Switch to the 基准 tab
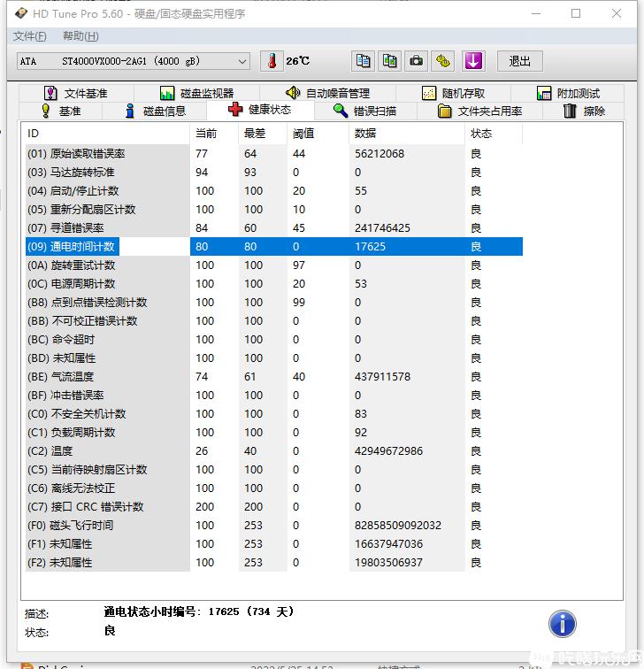The width and height of the screenshot is (644, 669). click(60, 111)
